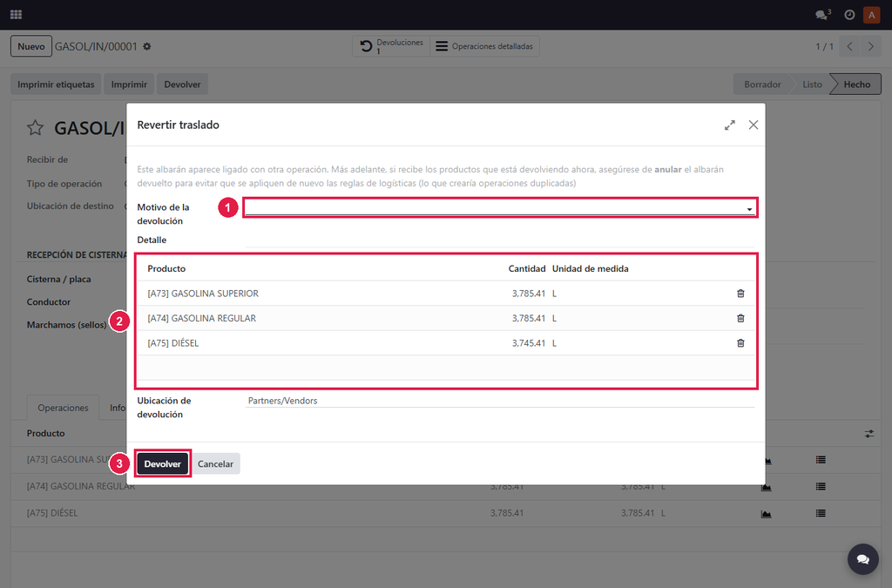
Task: Click the GASOL/IN/00001 breadcrumb title
Action: coord(96,47)
